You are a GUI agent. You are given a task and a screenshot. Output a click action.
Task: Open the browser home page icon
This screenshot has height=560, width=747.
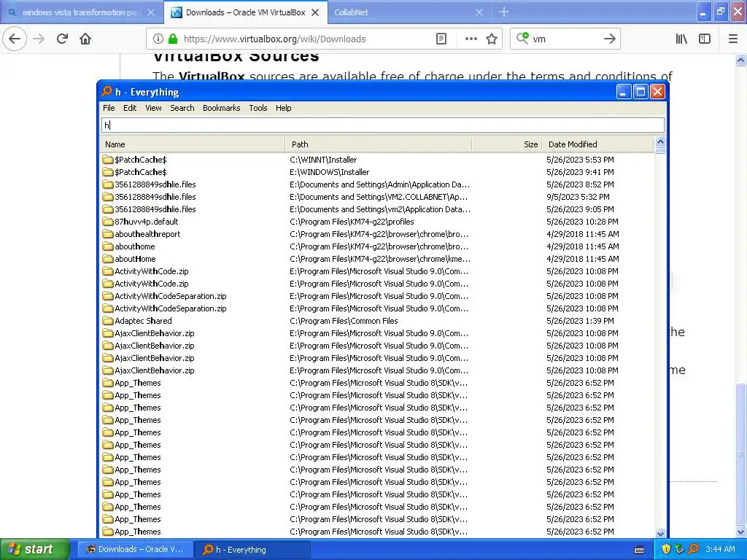[x=85, y=39]
